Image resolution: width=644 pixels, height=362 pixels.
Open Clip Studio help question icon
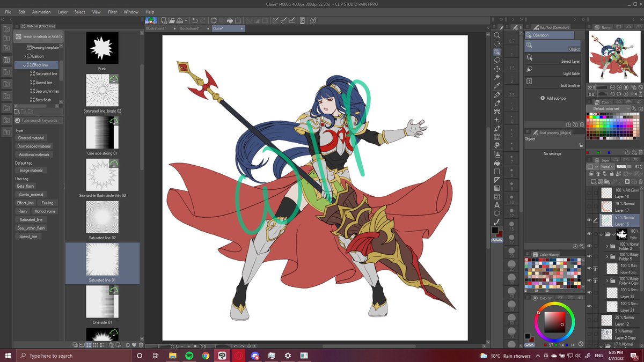(313, 21)
